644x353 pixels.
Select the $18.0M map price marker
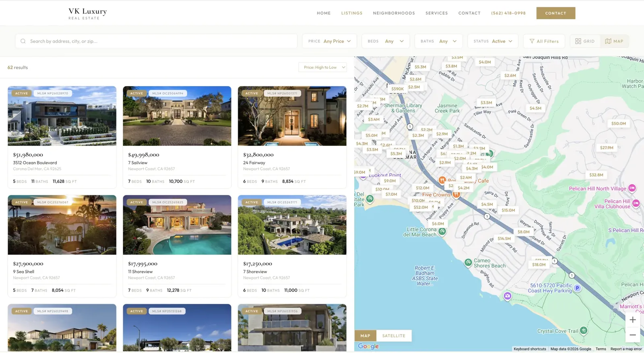[x=539, y=264]
